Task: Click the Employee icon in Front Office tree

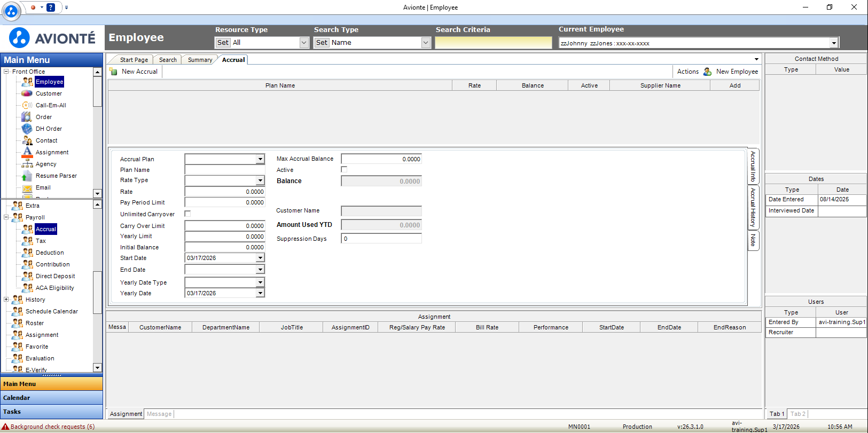Action: 27,82
